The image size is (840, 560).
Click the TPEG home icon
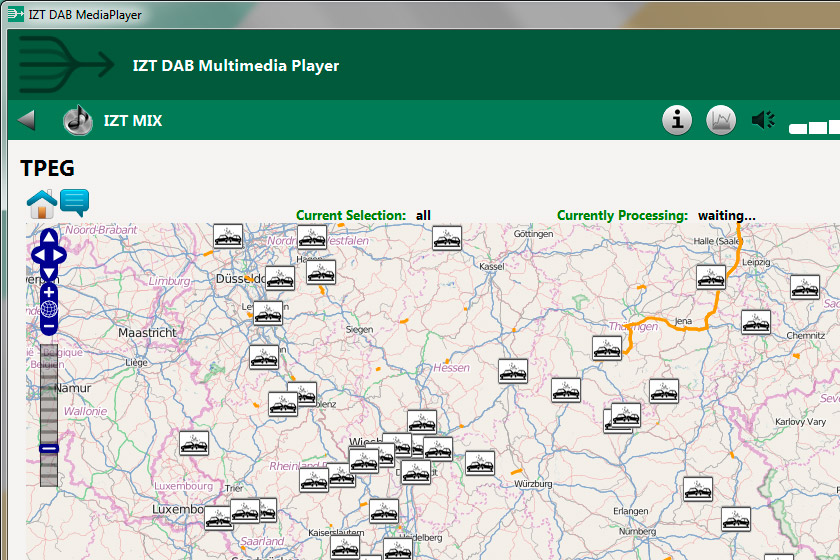pos(42,204)
